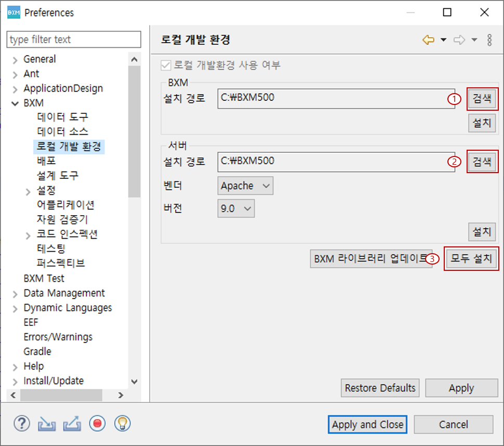Click Restore Defaults button
Image resolution: width=504 pixels, height=446 pixels.
(380, 388)
